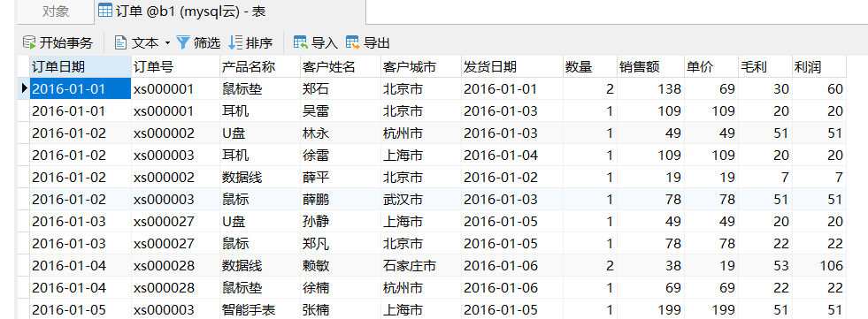
Task: Select U盘 product cell in 孙静 row
Action: 260,222
